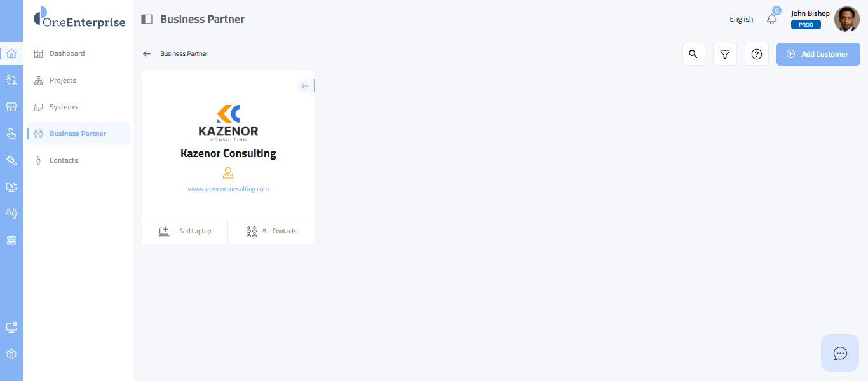
Task: Toggle the sidebar panel collapse icon
Action: point(147,19)
